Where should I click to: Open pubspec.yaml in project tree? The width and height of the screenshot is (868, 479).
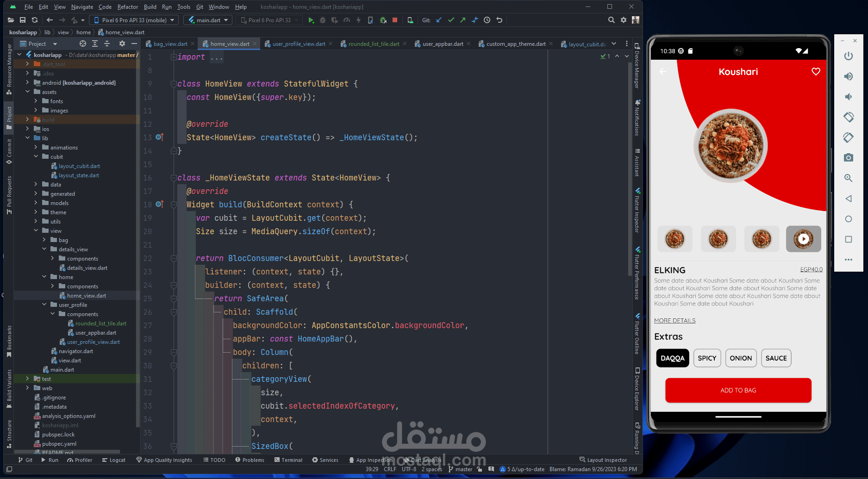[x=59, y=444]
